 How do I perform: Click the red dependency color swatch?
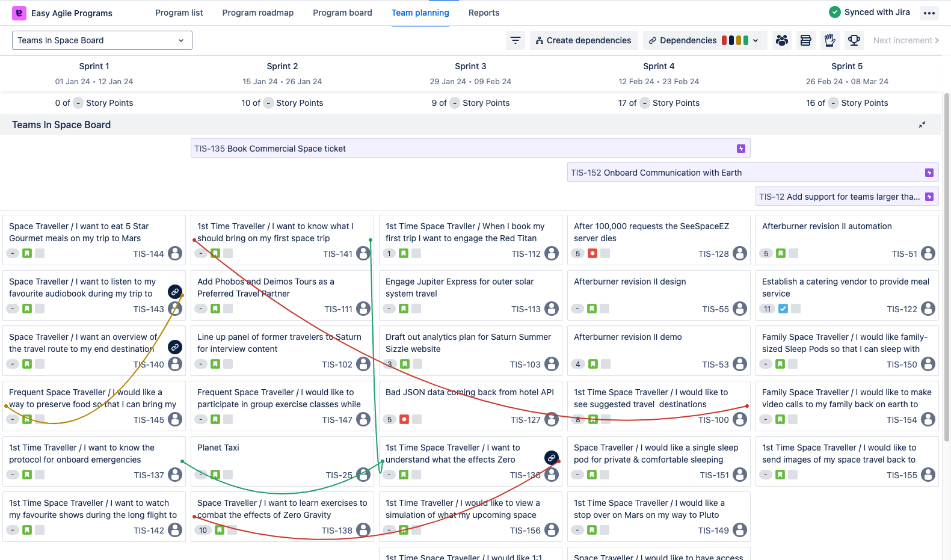click(724, 40)
